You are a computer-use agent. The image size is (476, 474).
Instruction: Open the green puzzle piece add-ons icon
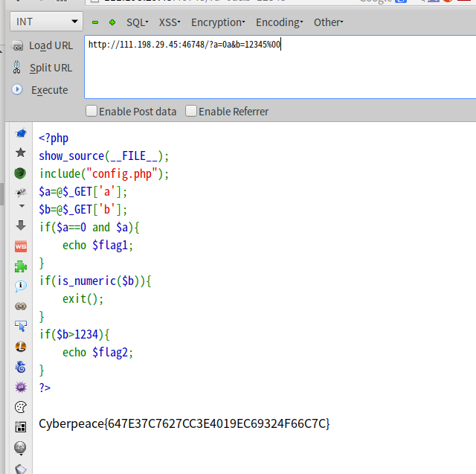tap(20, 266)
